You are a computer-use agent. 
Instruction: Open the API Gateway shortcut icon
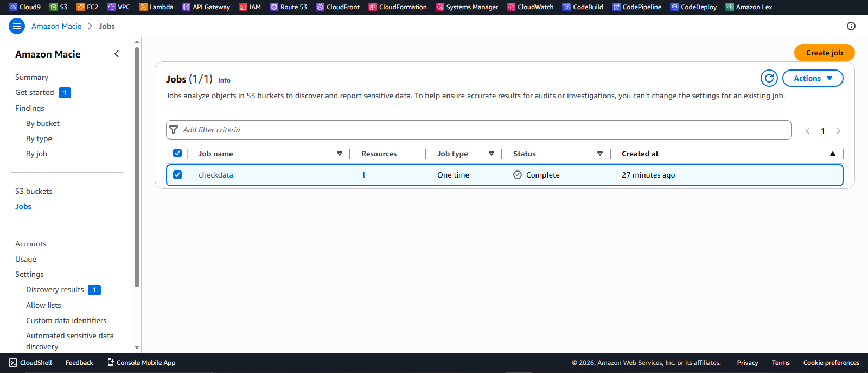click(186, 7)
